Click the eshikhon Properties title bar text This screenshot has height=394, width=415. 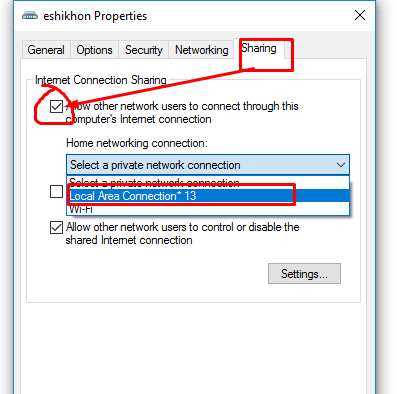click(95, 16)
